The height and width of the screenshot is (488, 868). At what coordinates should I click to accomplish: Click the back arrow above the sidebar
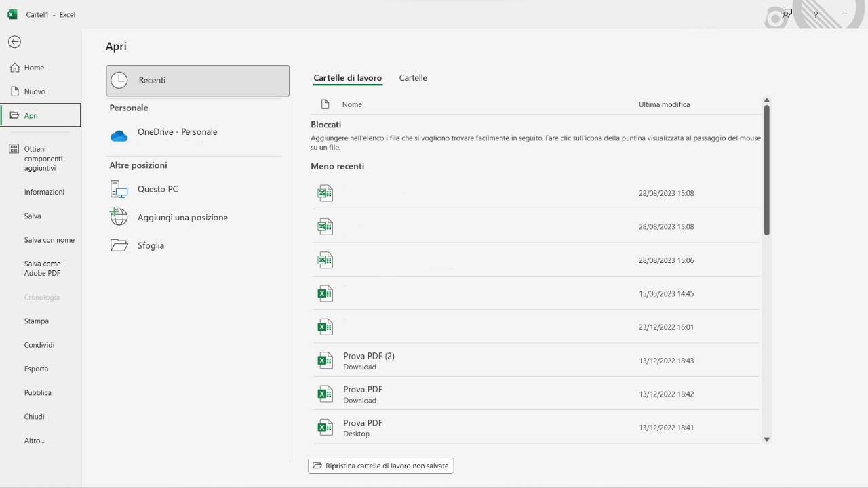click(x=14, y=42)
